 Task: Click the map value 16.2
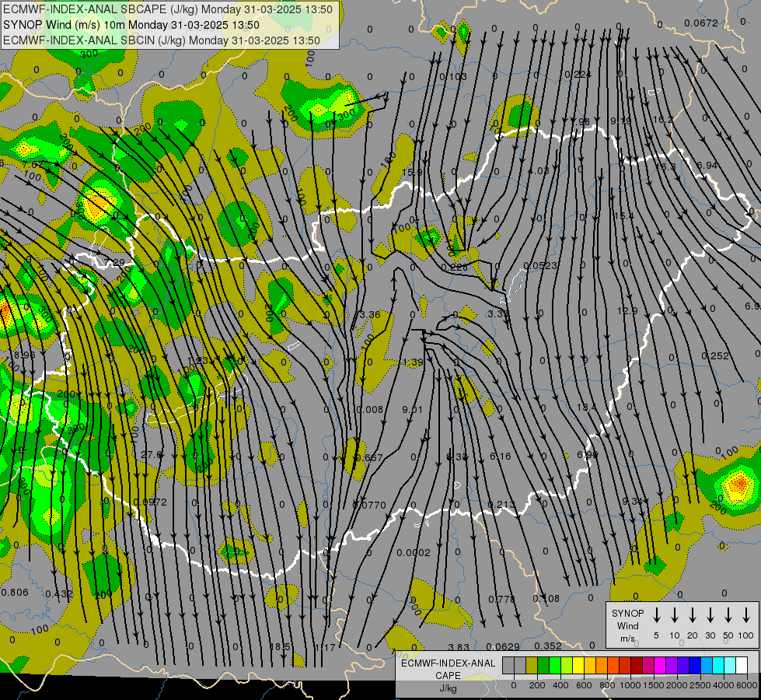click(x=663, y=120)
